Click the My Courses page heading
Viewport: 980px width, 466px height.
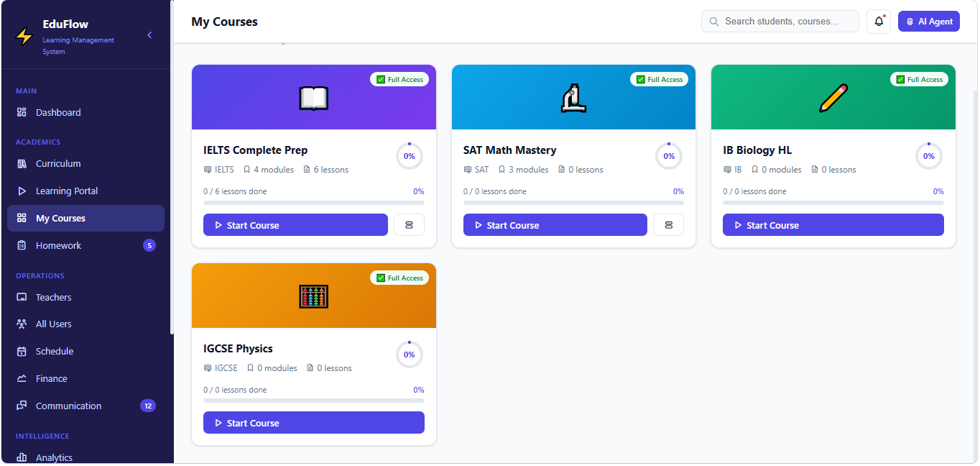click(x=224, y=22)
